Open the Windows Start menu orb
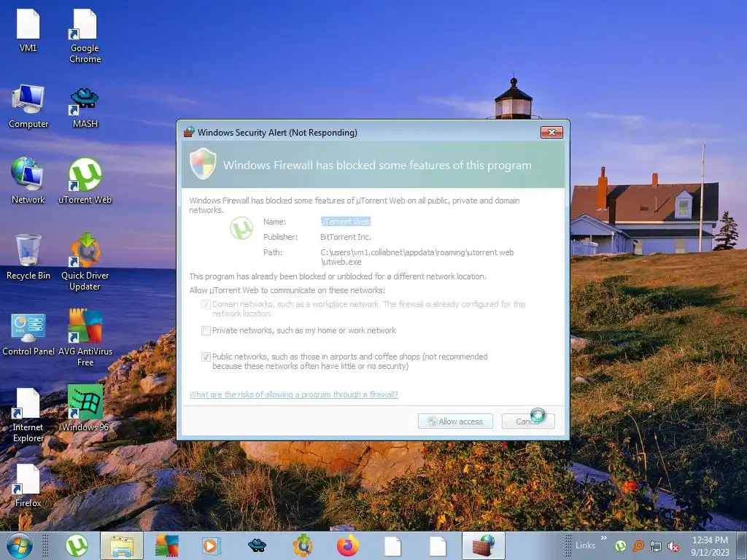Image resolution: width=747 pixels, height=560 pixels. tap(20, 545)
